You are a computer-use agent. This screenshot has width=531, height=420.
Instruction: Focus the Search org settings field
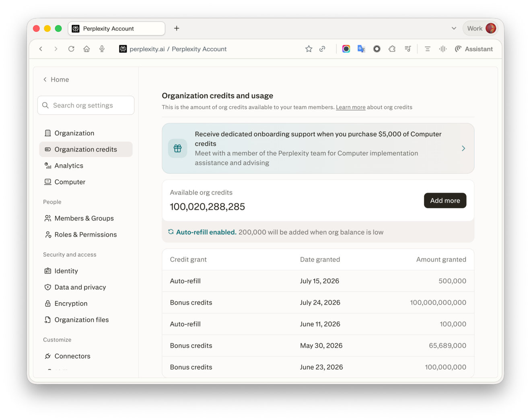click(x=86, y=105)
